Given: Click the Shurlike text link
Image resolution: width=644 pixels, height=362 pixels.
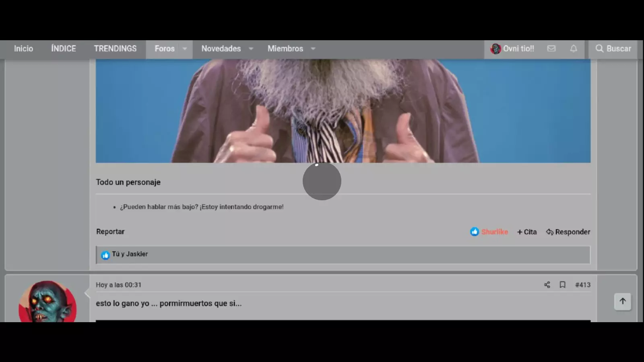Looking at the screenshot, I should [x=495, y=232].
